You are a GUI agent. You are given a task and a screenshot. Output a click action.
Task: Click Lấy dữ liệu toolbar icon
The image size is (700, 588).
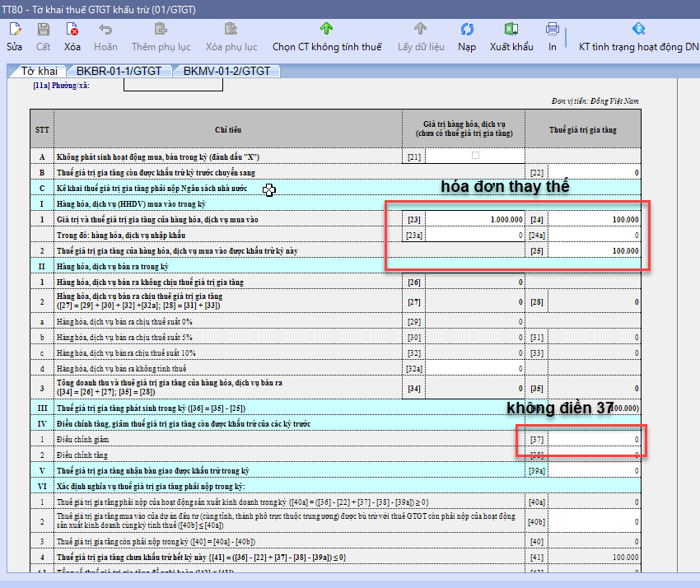pyautogui.click(x=420, y=30)
